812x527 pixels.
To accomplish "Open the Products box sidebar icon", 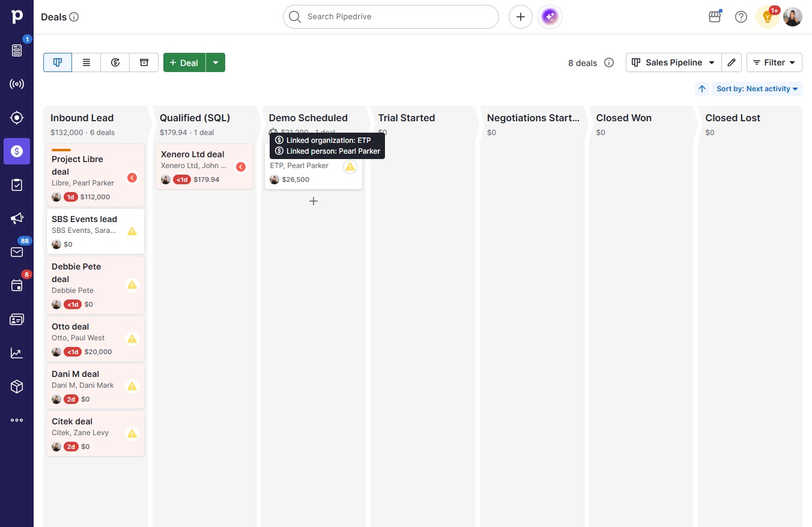I will click(x=17, y=387).
